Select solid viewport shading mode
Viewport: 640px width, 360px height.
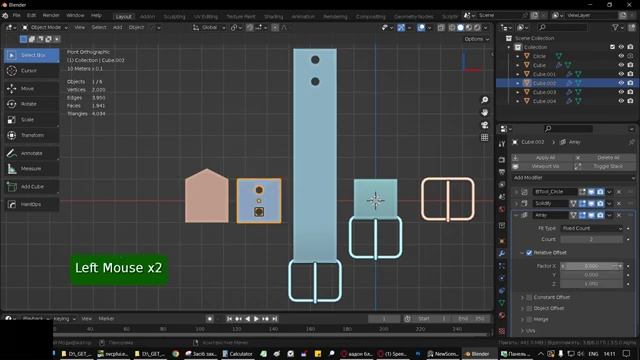click(x=460, y=28)
